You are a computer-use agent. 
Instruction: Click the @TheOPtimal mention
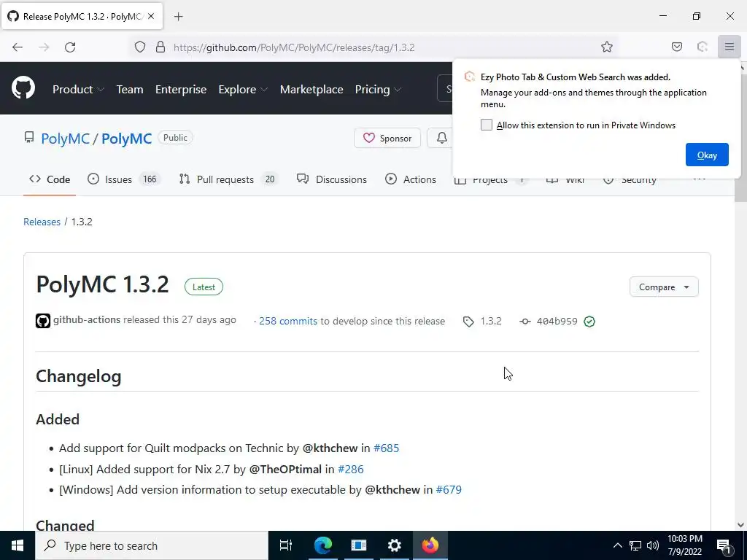click(285, 469)
